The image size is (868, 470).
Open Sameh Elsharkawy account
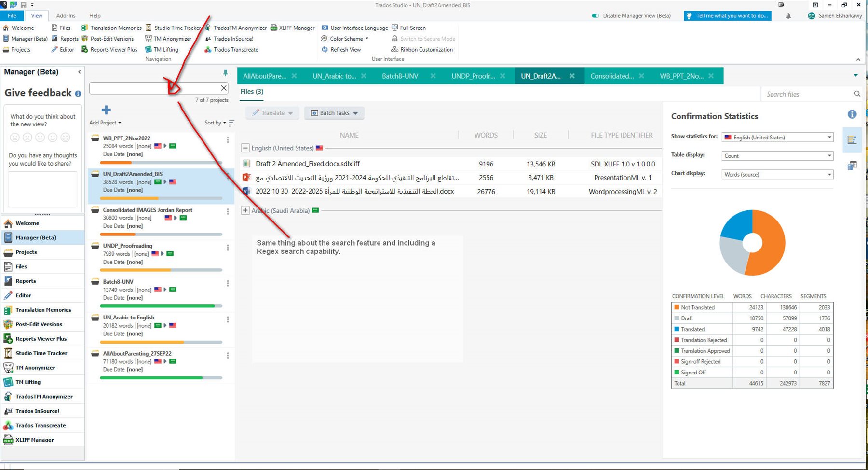click(835, 16)
